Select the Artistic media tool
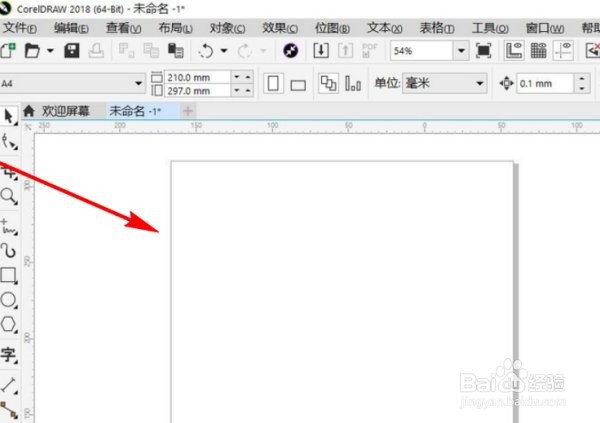Screen dimensions: 600x423 pos(8,251)
